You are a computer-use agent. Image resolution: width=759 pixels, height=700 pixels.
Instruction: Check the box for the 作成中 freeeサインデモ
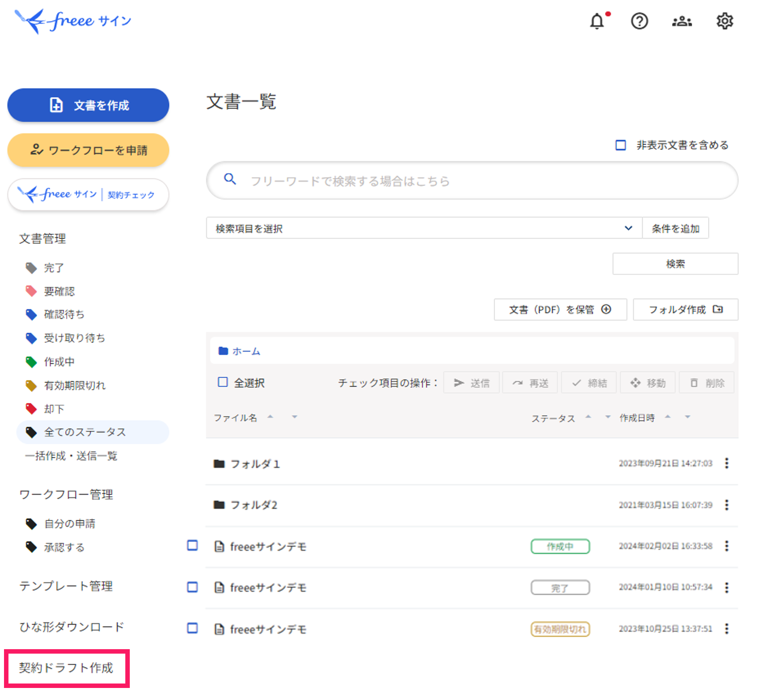point(192,545)
